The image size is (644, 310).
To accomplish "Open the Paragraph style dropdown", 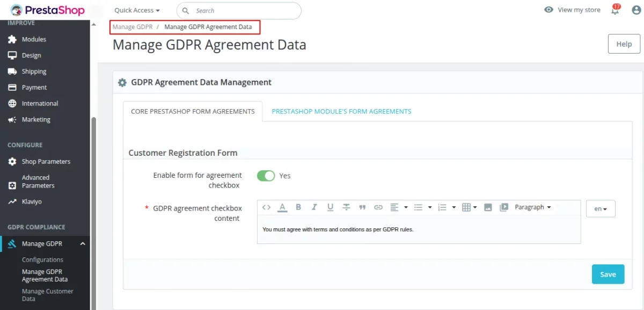I will 532,207.
